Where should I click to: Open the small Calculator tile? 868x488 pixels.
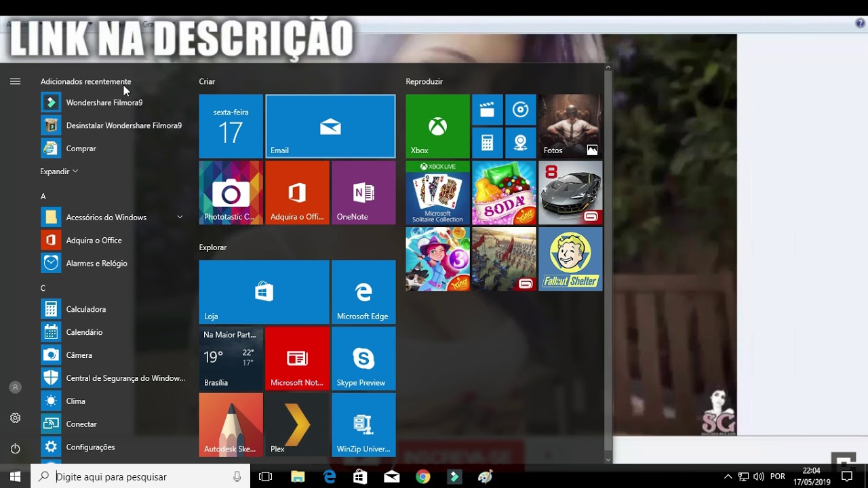point(487,142)
